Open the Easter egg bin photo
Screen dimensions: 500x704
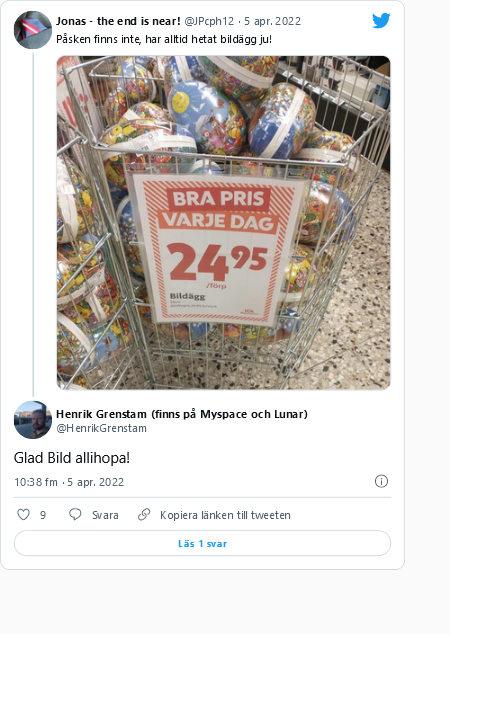point(224,223)
